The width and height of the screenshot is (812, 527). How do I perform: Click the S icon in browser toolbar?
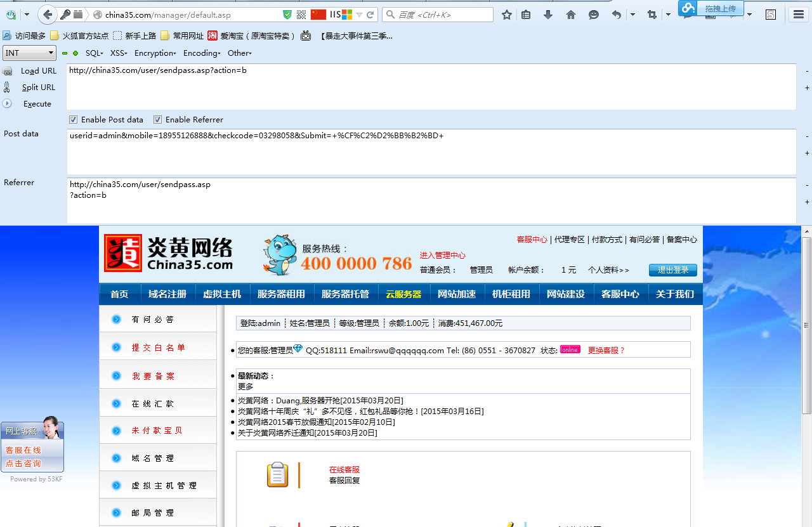(770, 15)
